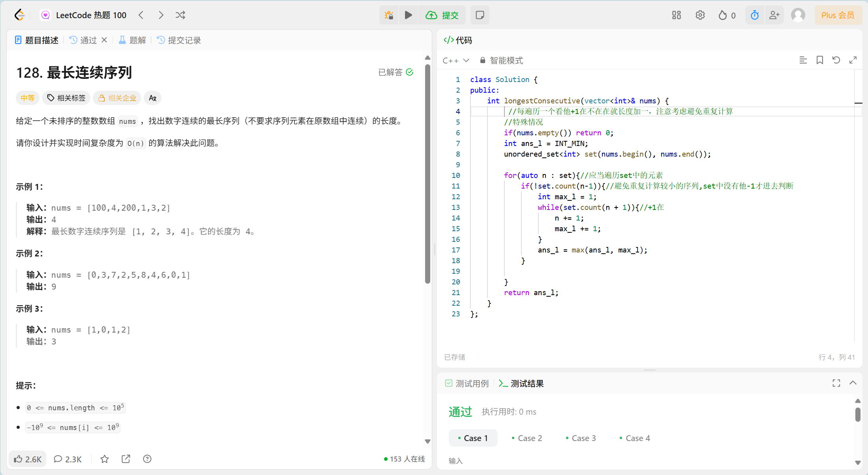Image resolution: width=868 pixels, height=475 pixels.
Task: Open the LeetCode 热题 100 problem list
Action: pyautogui.click(x=83, y=15)
